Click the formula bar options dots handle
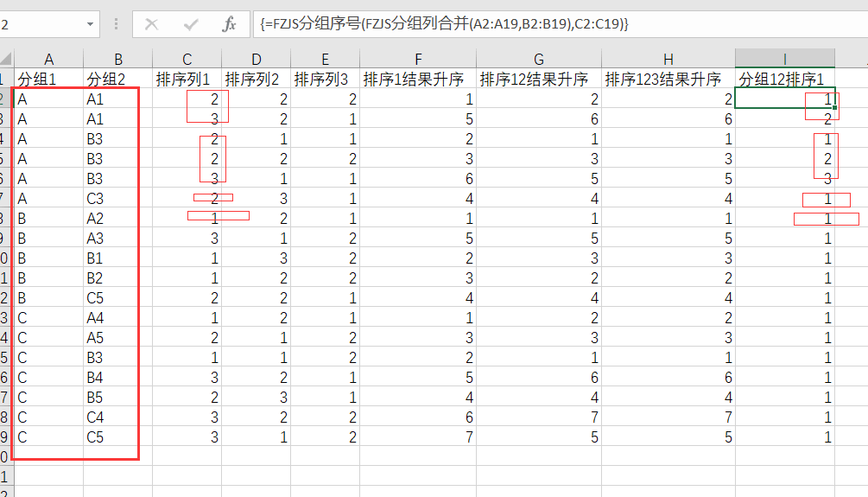868x497 pixels. tap(116, 24)
